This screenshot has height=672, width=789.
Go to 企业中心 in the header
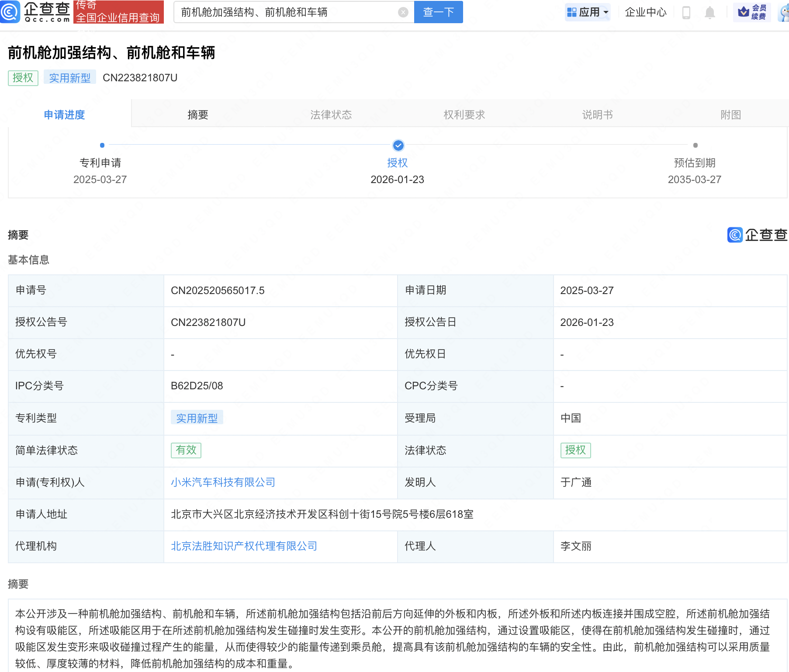tap(645, 12)
